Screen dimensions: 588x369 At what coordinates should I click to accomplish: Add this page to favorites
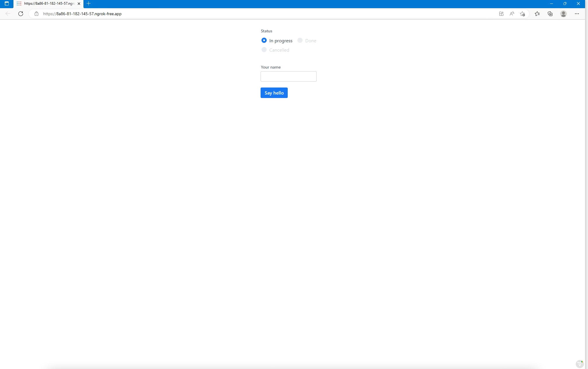tap(522, 14)
